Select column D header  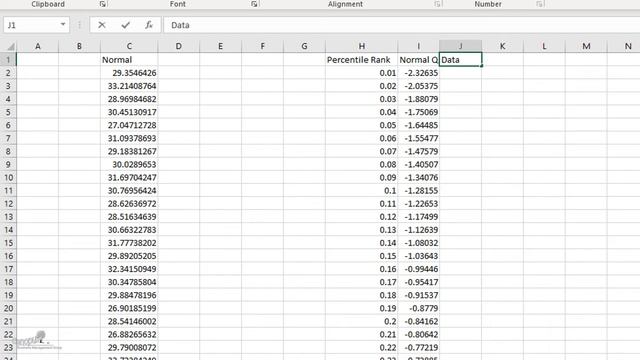click(179, 47)
